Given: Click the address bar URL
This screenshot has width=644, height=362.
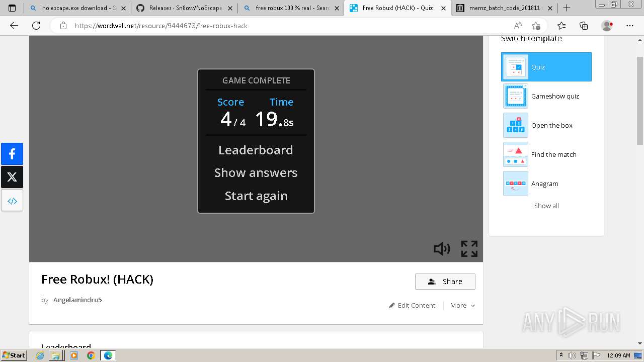Looking at the screenshot, I should pos(161,26).
